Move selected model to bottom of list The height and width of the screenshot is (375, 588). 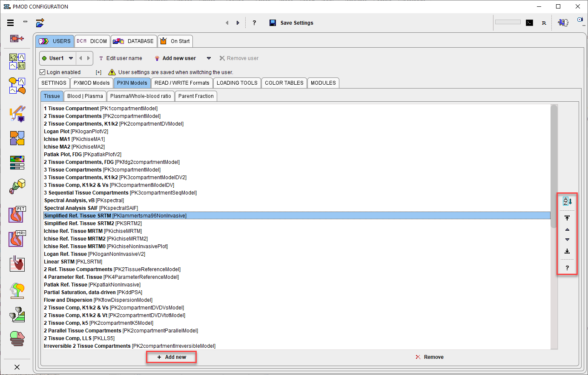click(x=567, y=251)
